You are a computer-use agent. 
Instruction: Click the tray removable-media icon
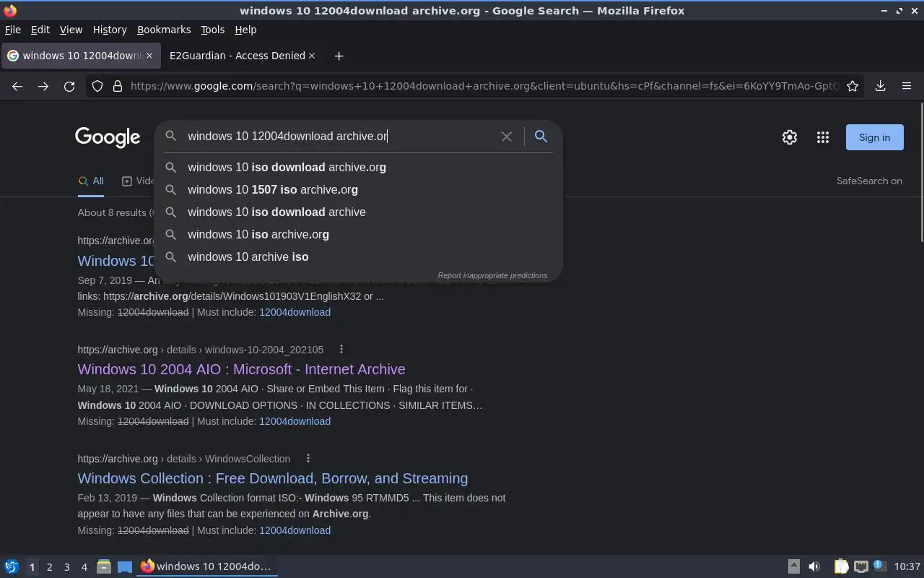pyautogui.click(x=793, y=566)
